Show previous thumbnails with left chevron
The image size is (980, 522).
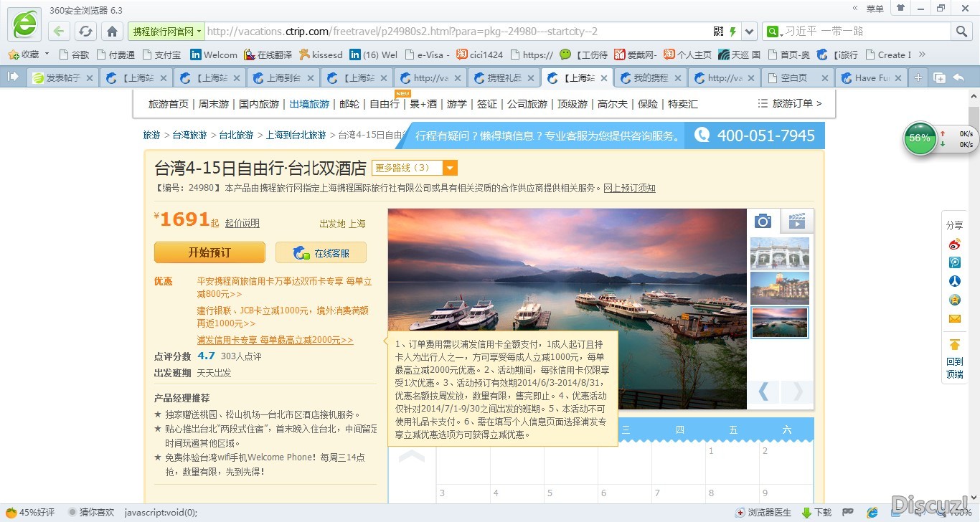point(763,391)
